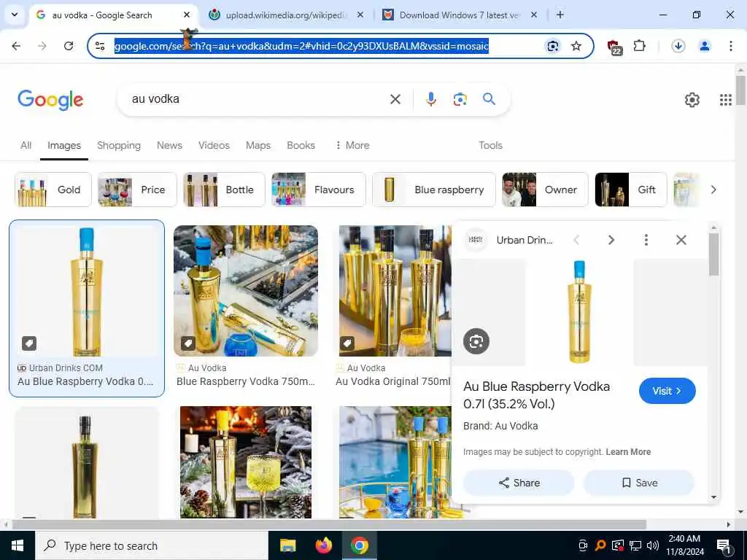Image resolution: width=747 pixels, height=560 pixels.
Task: Open Au Vodka Original 750ml thumbnail
Action: (x=395, y=291)
